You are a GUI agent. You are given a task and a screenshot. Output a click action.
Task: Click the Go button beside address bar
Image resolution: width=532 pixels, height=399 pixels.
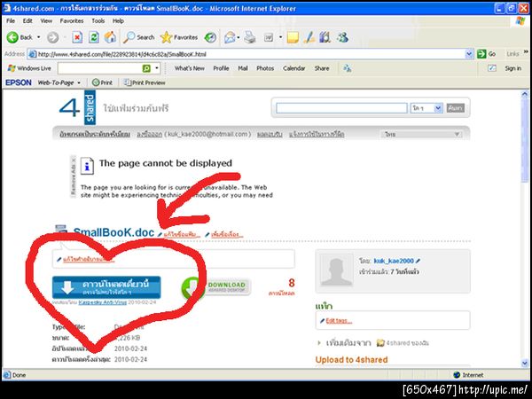487,54
